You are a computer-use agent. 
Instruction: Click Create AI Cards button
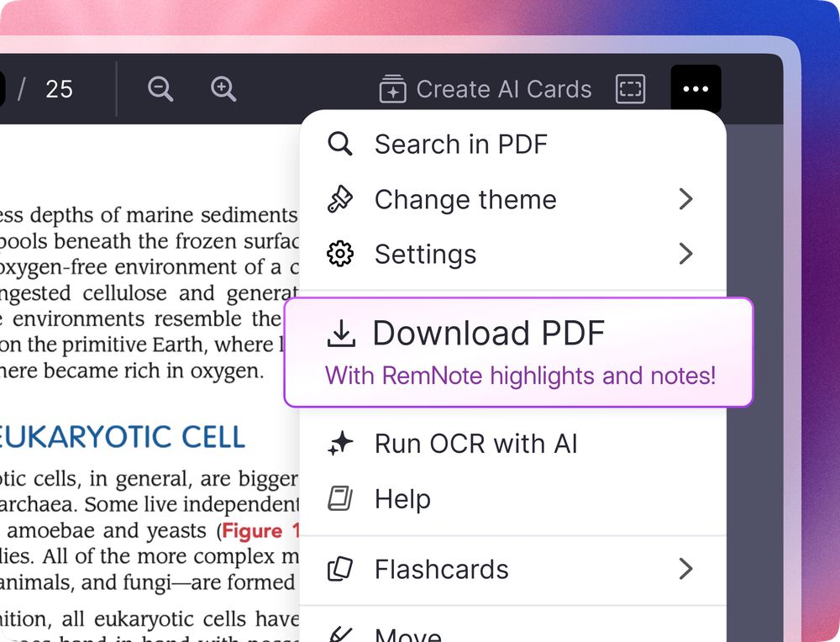click(x=486, y=89)
